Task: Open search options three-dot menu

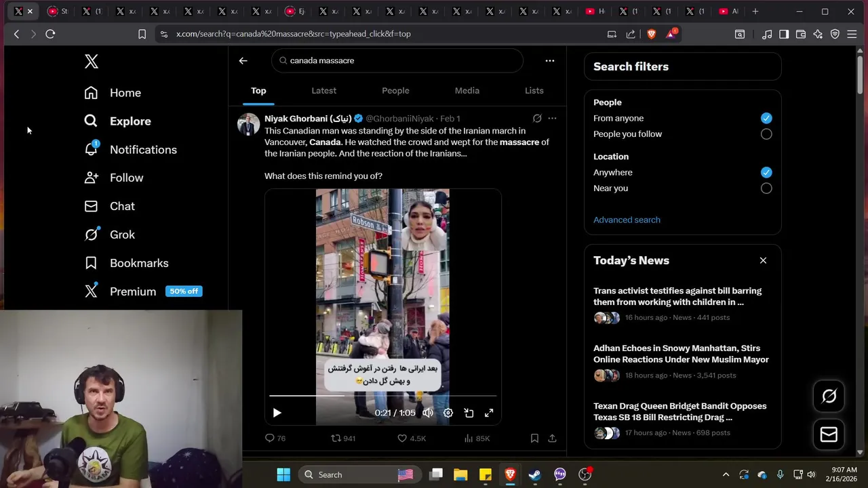Action: (x=550, y=60)
